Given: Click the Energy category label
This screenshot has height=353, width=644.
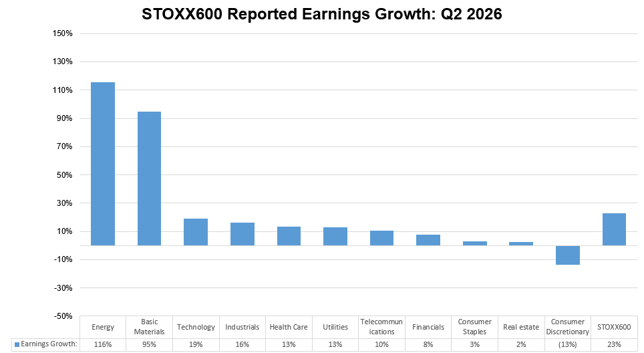Looking at the screenshot, I should pos(103,327).
